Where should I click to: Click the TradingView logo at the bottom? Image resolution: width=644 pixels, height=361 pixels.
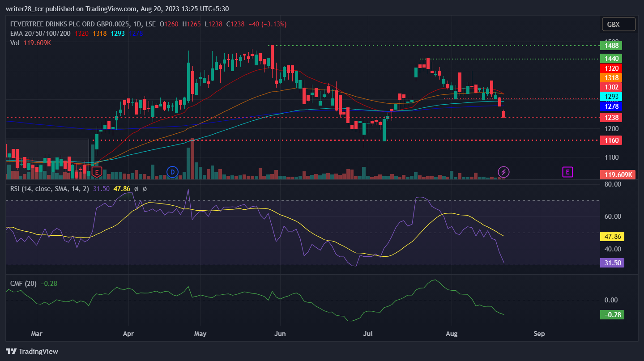point(32,351)
